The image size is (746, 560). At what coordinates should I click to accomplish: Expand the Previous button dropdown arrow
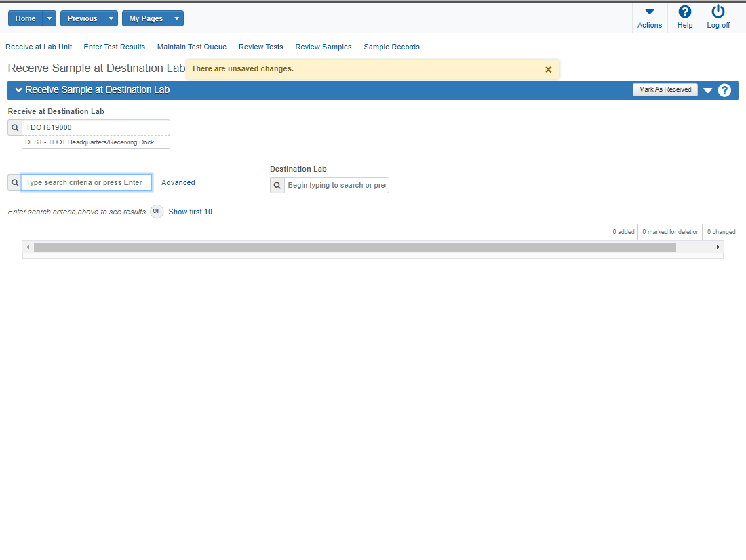(111, 18)
